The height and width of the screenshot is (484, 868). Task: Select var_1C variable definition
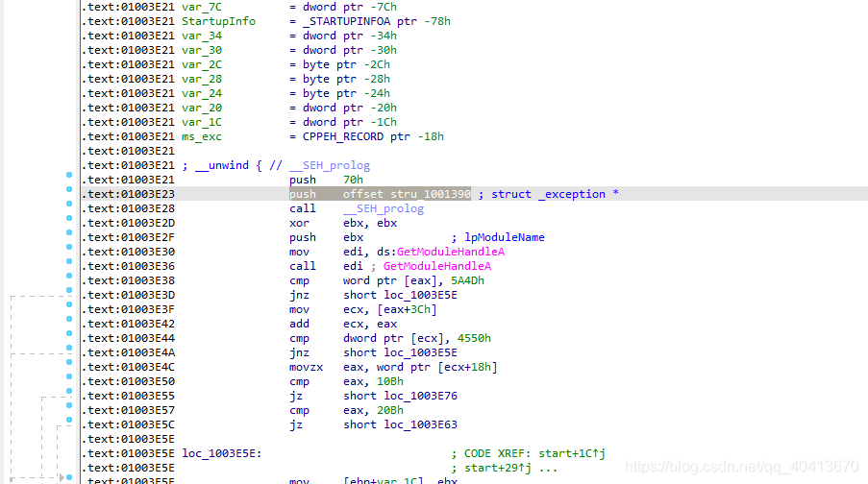[202, 122]
